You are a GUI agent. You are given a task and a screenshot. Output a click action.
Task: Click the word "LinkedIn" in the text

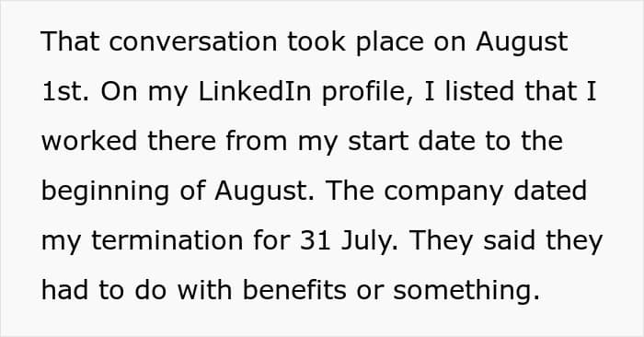point(254,91)
